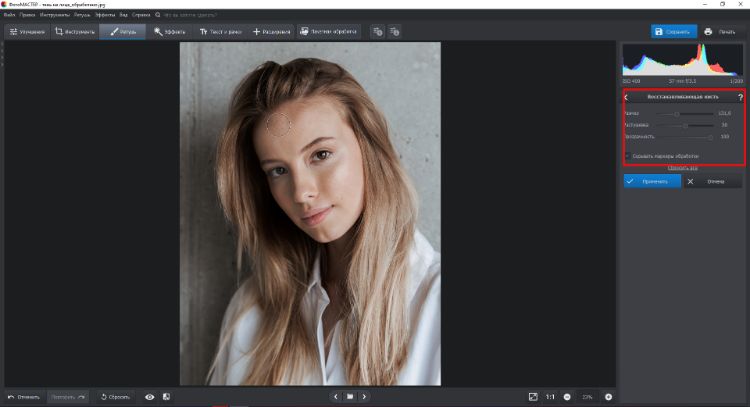Click the Размер slider handle
Image resolution: width=750 pixels, height=407 pixels.
pos(677,114)
